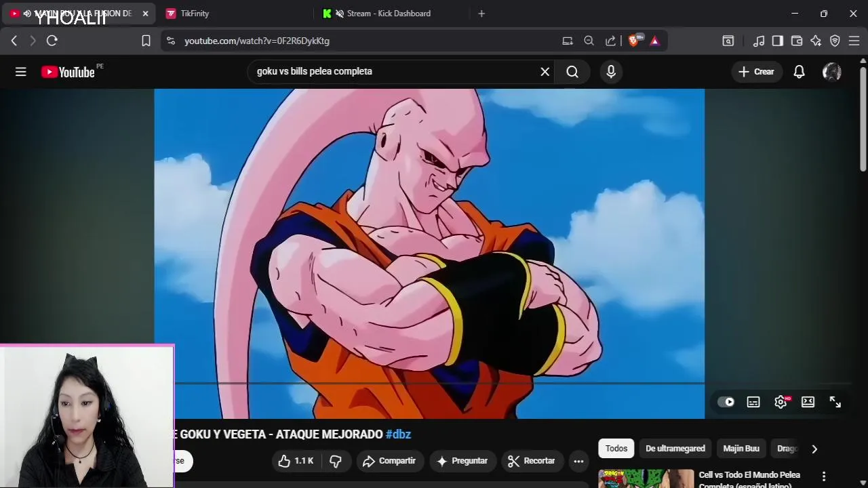Screen dimensions: 868x488
Task: Start voice search with microphone
Action: pos(611,72)
